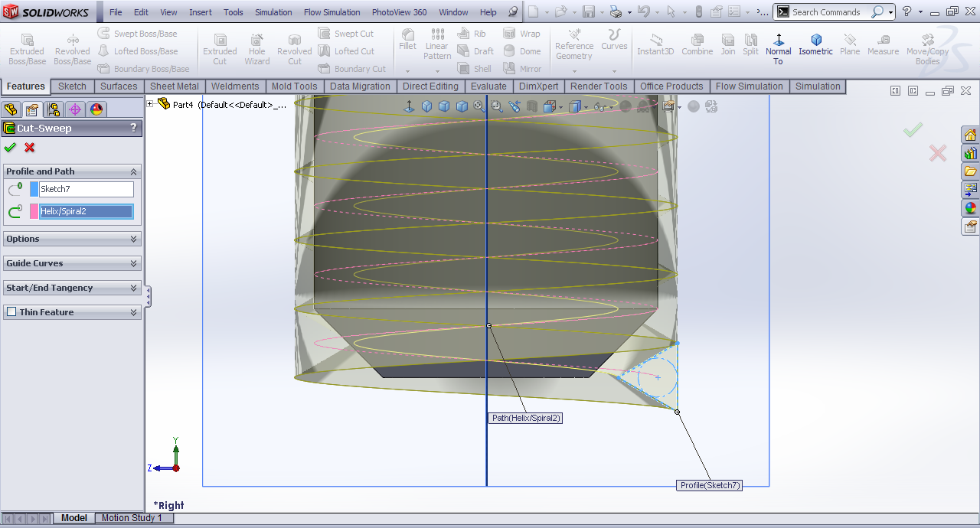Open the DimXpertManager tab icon

[75, 109]
